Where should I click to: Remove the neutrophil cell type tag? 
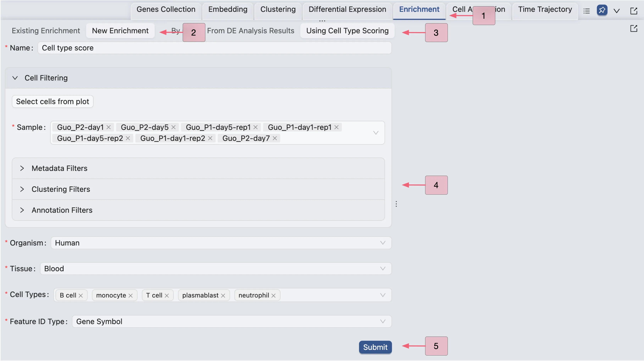274,296
